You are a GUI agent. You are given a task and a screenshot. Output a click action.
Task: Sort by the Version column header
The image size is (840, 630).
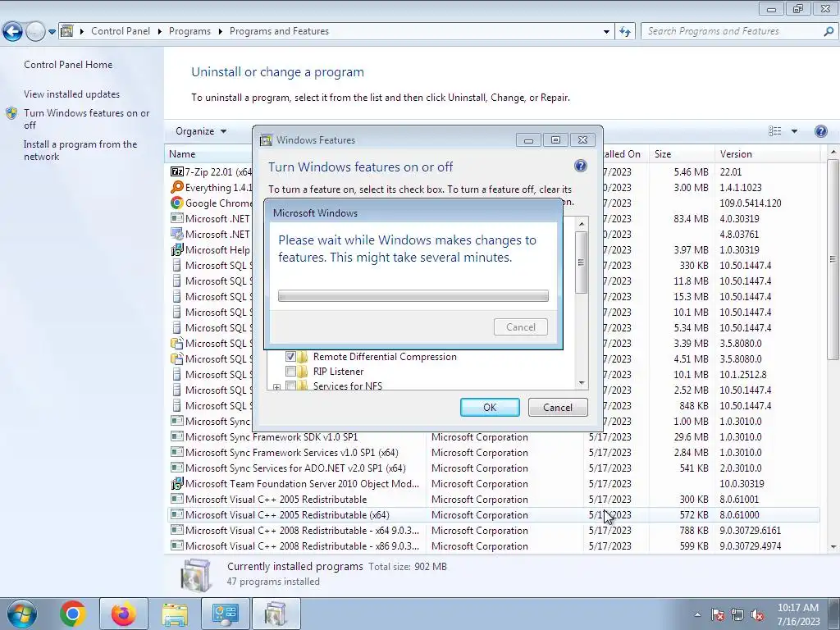(767, 154)
